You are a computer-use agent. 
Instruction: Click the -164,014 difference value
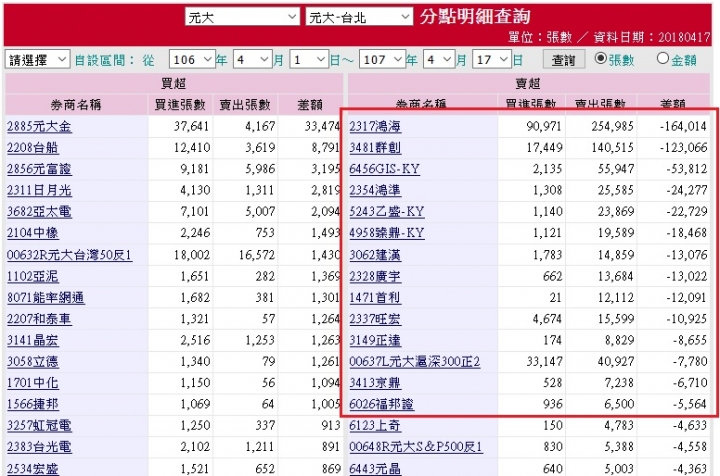pos(683,126)
